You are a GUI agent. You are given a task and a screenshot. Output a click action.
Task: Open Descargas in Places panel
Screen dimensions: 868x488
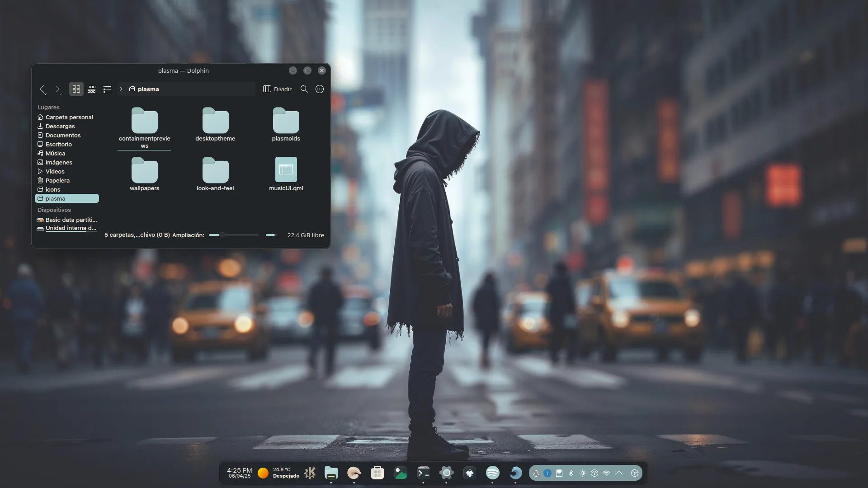[67, 126]
